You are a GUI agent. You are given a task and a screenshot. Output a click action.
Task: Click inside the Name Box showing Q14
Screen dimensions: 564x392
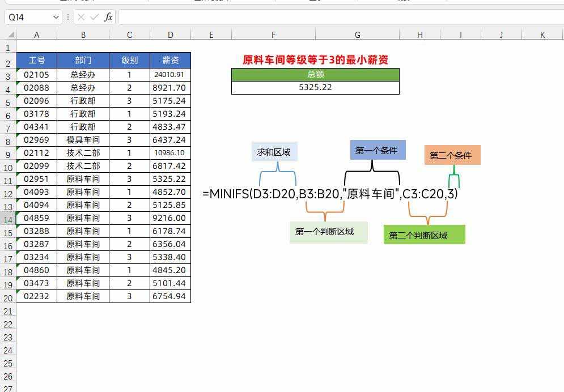click(x=28, y=17)
